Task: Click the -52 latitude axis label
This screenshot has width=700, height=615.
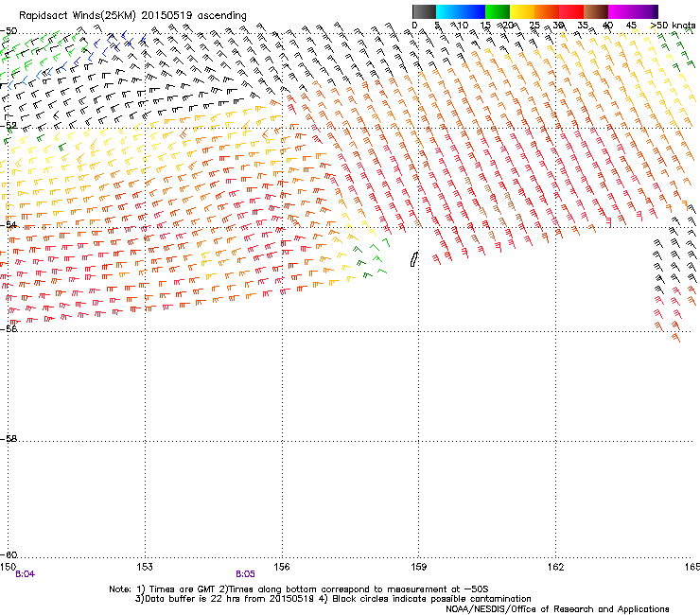Action: click(x=9, y=126)
